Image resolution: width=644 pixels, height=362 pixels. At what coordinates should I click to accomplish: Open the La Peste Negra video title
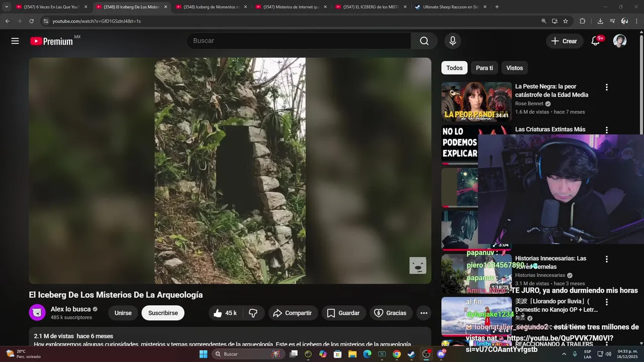551,90
